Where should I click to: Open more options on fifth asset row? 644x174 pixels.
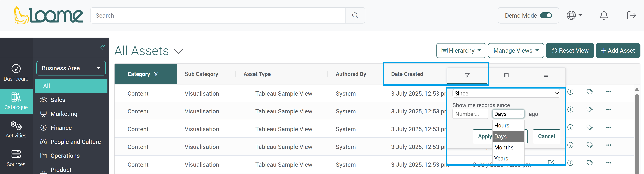(x=609, y=163)
